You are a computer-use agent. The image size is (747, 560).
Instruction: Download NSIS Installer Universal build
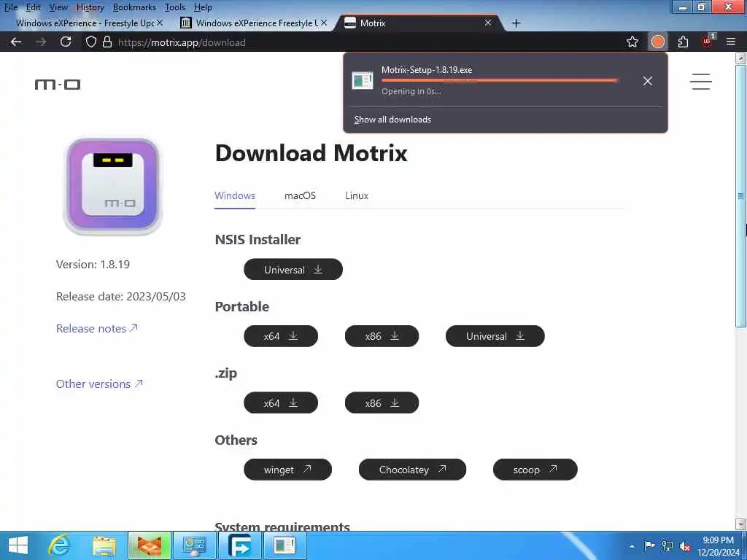(293, 270)
